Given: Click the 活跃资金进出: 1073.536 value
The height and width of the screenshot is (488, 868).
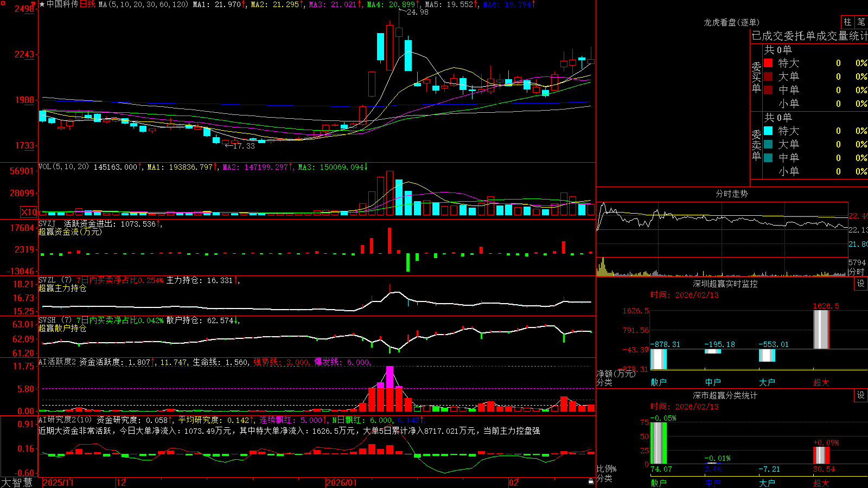Looking at the screenshot, I should (112, 223).
